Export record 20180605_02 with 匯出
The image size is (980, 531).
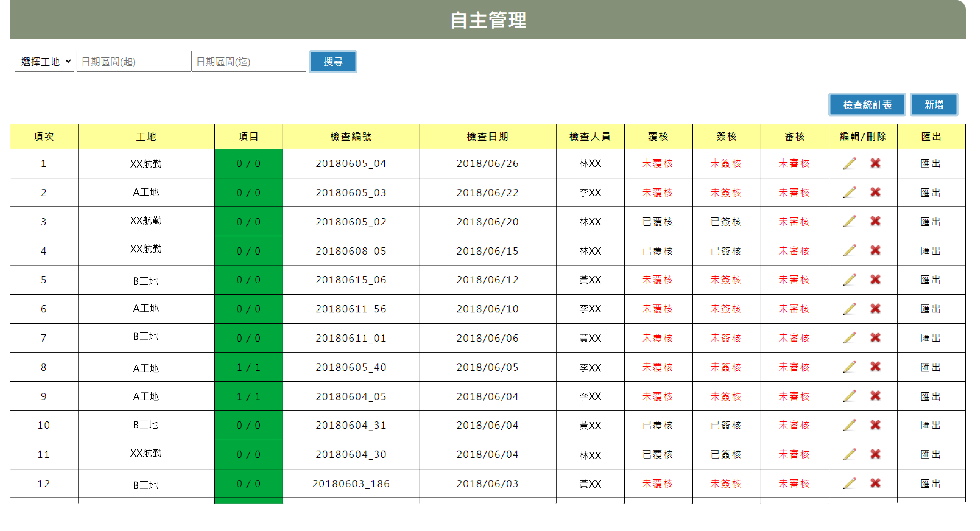pyautogui.click(x=931, y=222)
